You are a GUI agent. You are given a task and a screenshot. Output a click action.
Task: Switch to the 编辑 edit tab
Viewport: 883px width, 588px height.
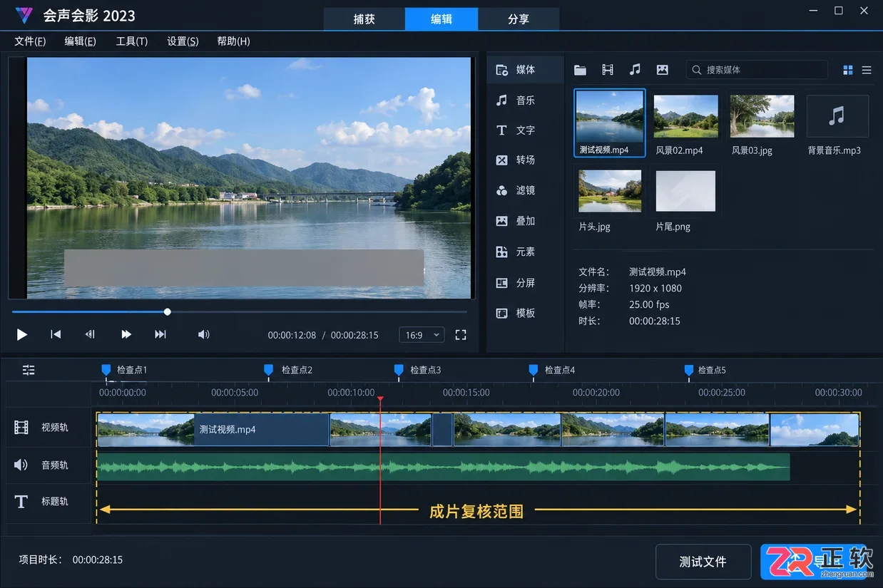coord(441,19)
